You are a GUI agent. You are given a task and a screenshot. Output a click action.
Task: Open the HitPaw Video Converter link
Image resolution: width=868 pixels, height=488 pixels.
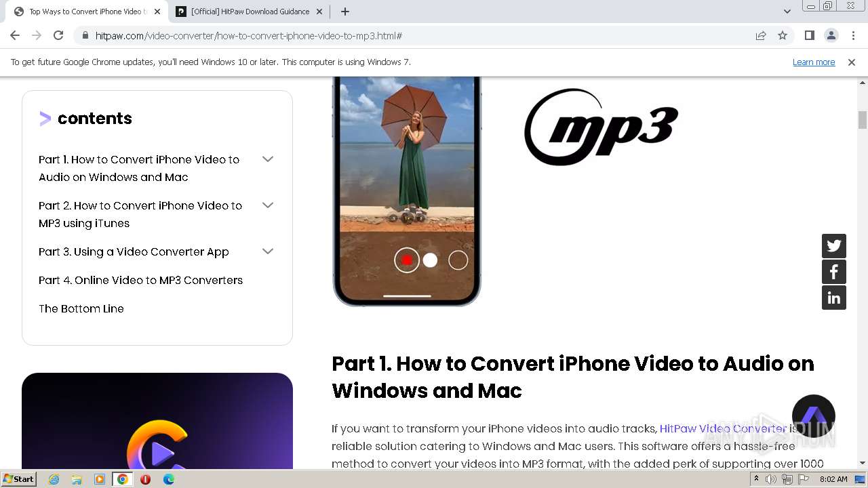pyautogui.click(x=723, y=428)
